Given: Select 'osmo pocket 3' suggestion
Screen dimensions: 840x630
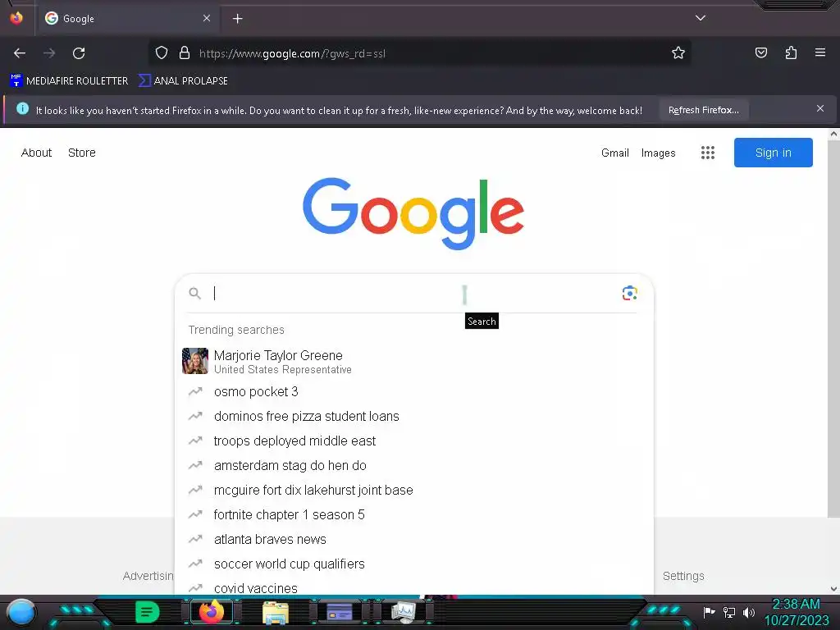Looking at the screenshot, I should click(413, 391).
